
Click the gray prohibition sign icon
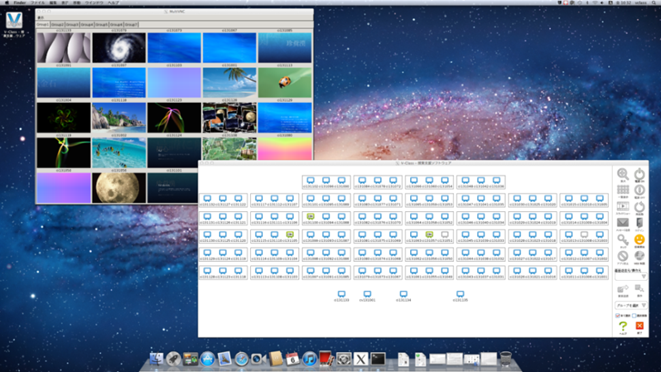[623, 256]
